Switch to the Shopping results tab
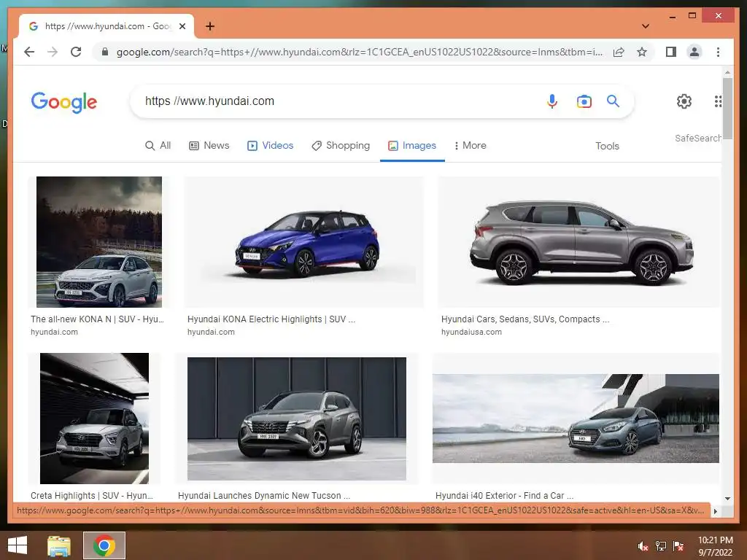The image size is (747, 560). (341, 145)
